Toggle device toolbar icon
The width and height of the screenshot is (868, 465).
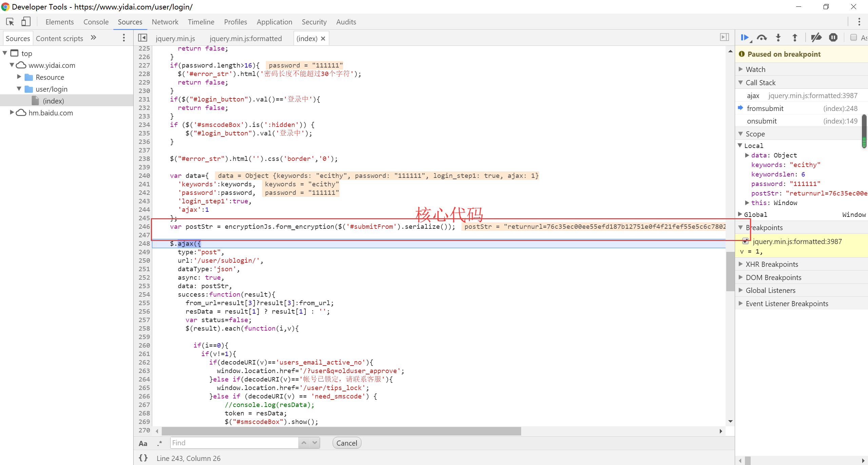click(x=26, y=22)
